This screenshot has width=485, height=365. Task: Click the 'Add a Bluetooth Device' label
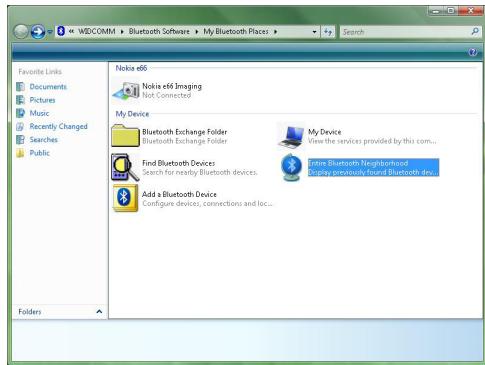[179, 194]
